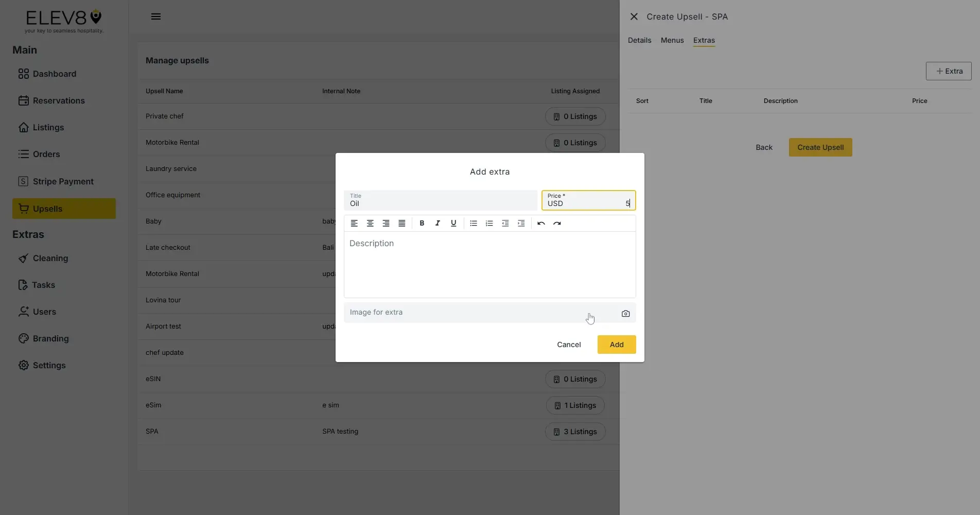View the 3 Listings assigned to SPA

click(575, 432)
